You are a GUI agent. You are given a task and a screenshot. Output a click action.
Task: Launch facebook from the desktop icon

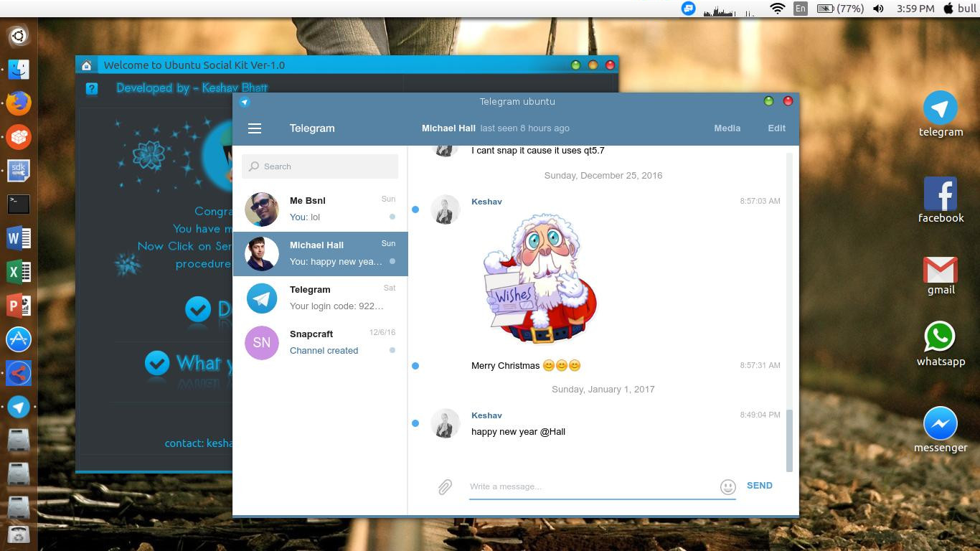coord(941,194)
